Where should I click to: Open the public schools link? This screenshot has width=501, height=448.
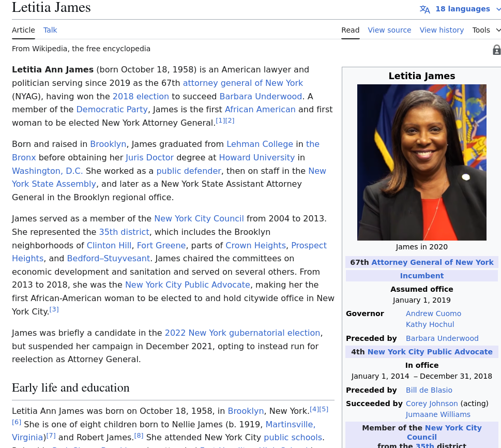(x=293, y=438)
